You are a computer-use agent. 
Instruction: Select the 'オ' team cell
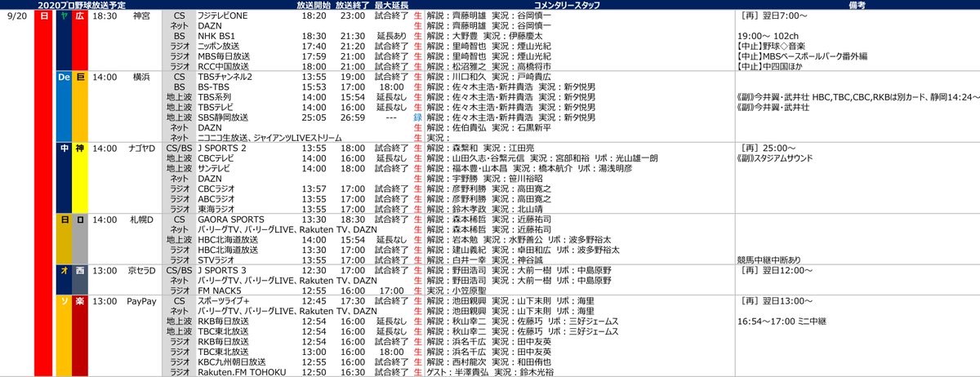pyautogui.click(x=65, y=281)
